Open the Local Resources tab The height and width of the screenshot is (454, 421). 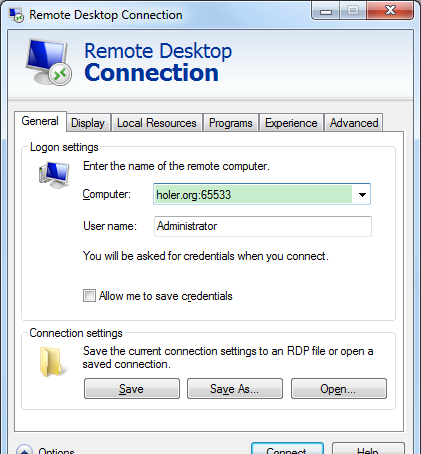tap(157, 123)
